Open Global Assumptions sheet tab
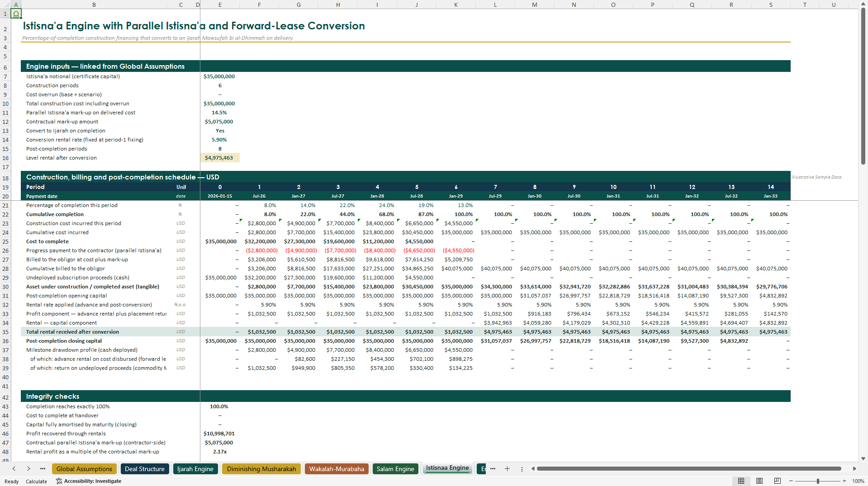 (x=84, y=469)
